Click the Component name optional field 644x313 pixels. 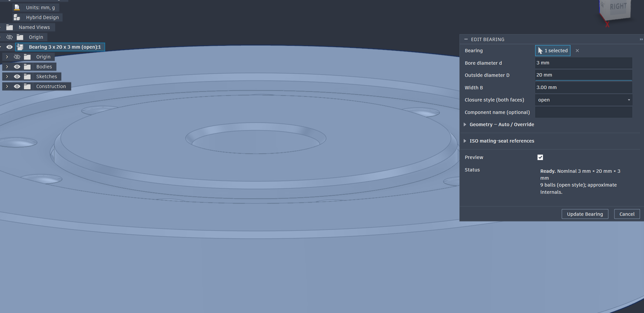(x=584, y=112)
